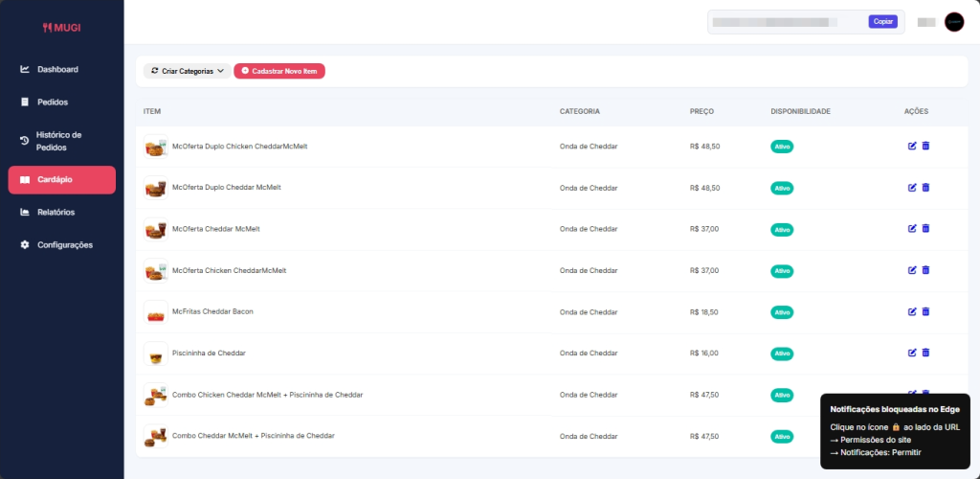This screenshot has width=980, height=479.
Task: Open Relatórios from the sidebar
Action: point(56,212)
